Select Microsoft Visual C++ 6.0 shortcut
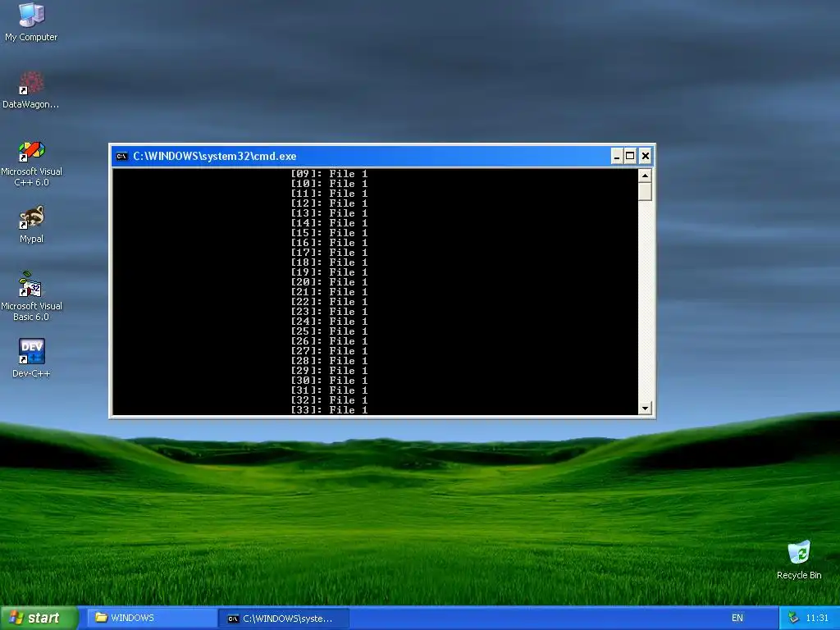The image size is (840, 630). pyautogui.click(x=32, y=163)
